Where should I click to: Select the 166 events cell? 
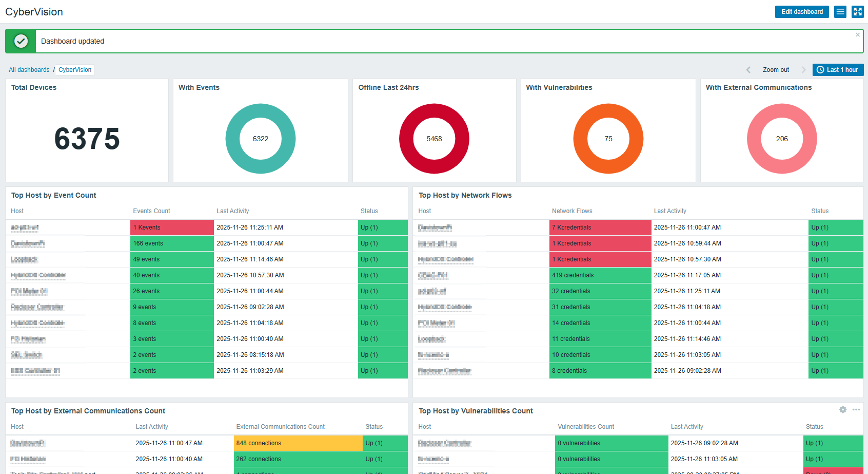172,243
